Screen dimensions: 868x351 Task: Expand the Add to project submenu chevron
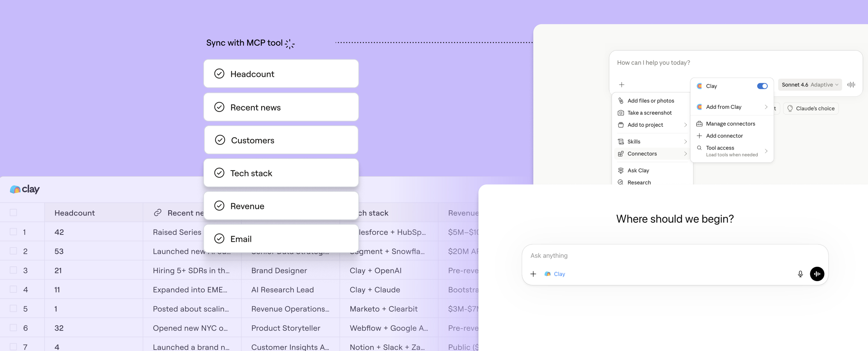click(685, 125)
